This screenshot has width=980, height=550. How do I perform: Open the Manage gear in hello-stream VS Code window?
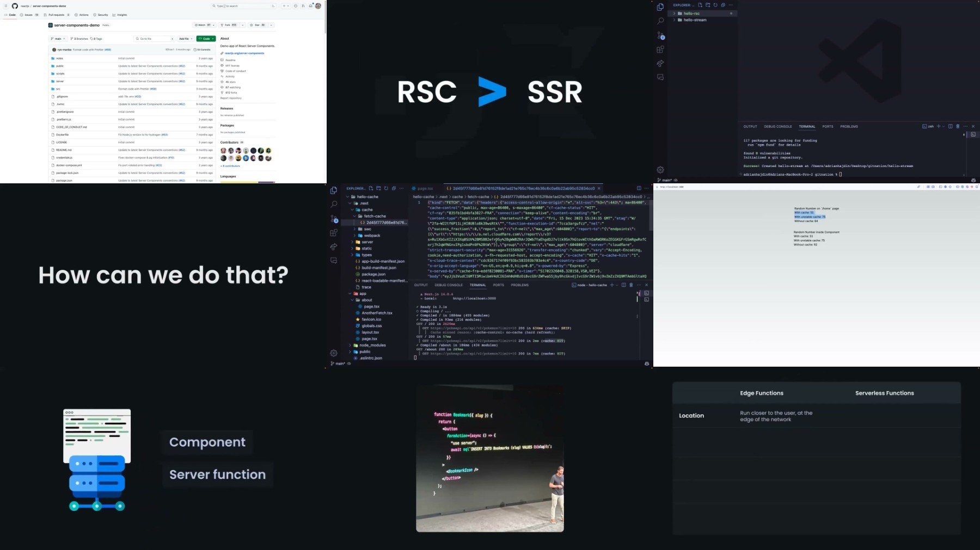[x=660, y=170]
